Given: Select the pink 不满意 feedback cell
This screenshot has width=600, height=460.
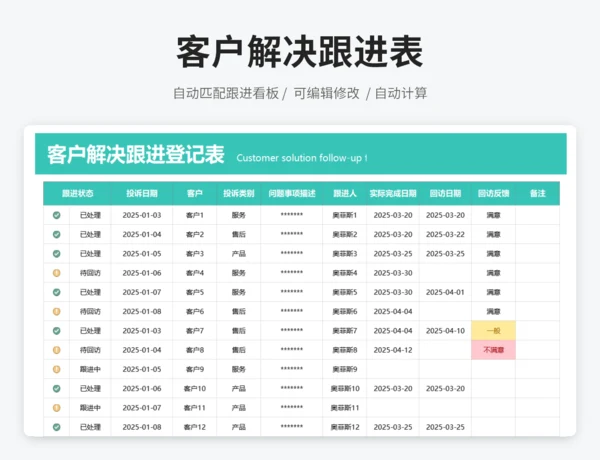Looking at the screenshot, I should (x=493, y=350).
